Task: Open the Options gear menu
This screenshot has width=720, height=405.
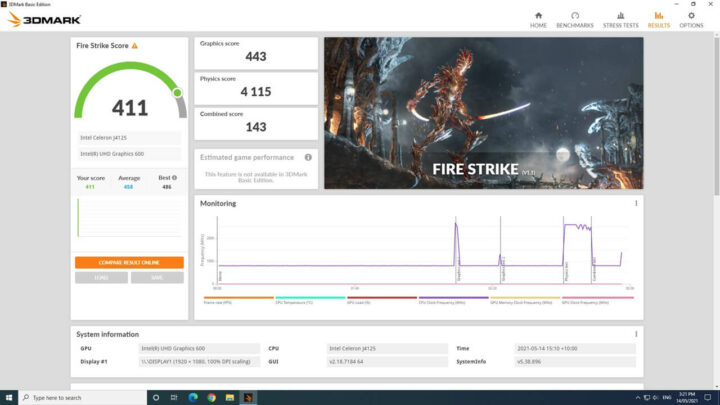Action: (691, 19)
